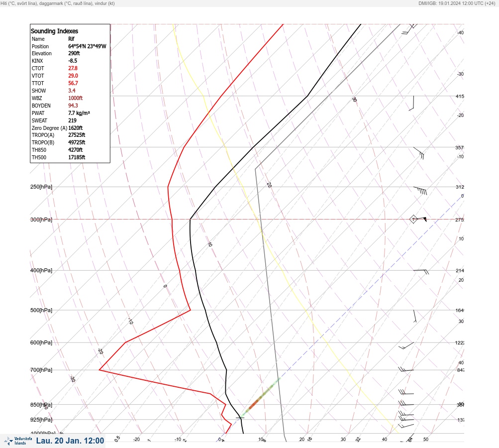The image size is (499, 448).
Task: Click the WBZ value 1000ft
Action: [76, 98]
